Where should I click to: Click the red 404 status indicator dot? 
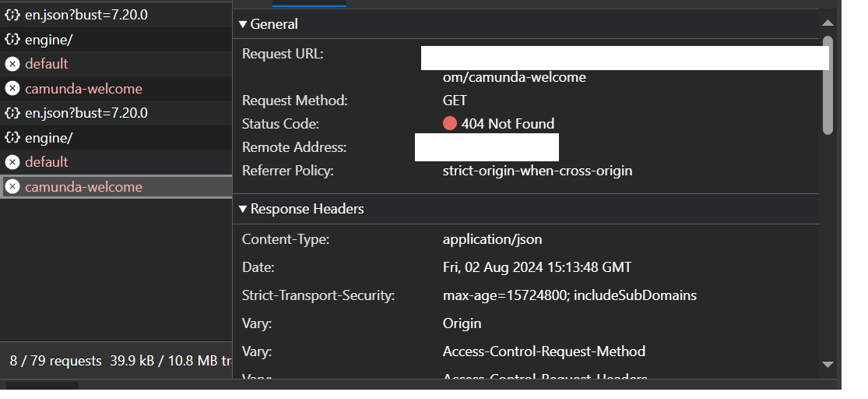(x=449, y=124)
